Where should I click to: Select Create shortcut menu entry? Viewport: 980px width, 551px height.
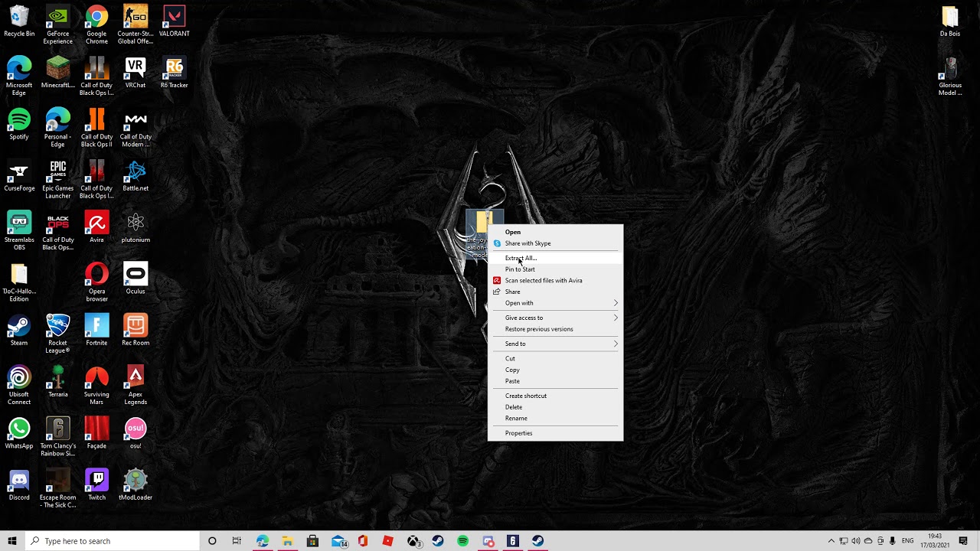[x=555, y=396]
